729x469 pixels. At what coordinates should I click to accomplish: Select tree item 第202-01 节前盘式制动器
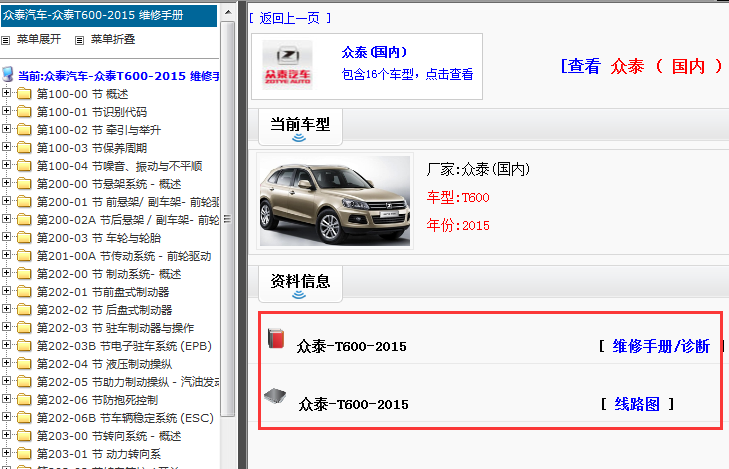click(x=103, y=292)
